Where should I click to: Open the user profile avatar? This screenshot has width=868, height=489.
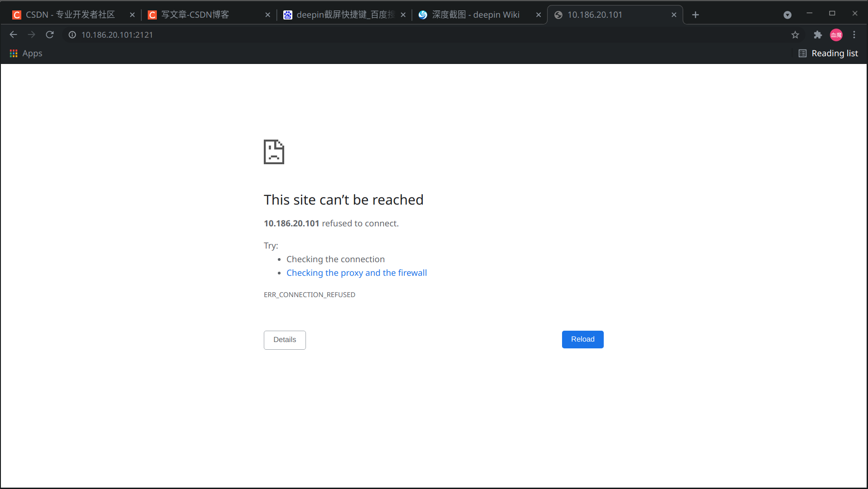[836, 34]
